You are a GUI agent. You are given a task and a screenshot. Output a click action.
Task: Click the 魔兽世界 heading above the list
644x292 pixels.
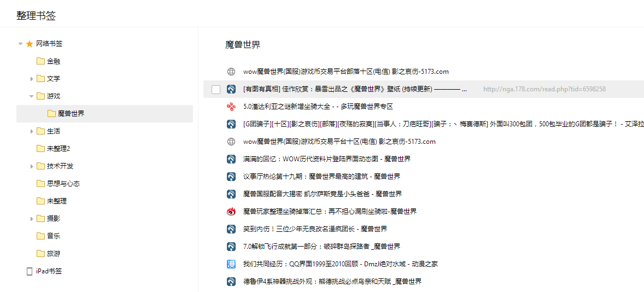[x=243, y=45]
